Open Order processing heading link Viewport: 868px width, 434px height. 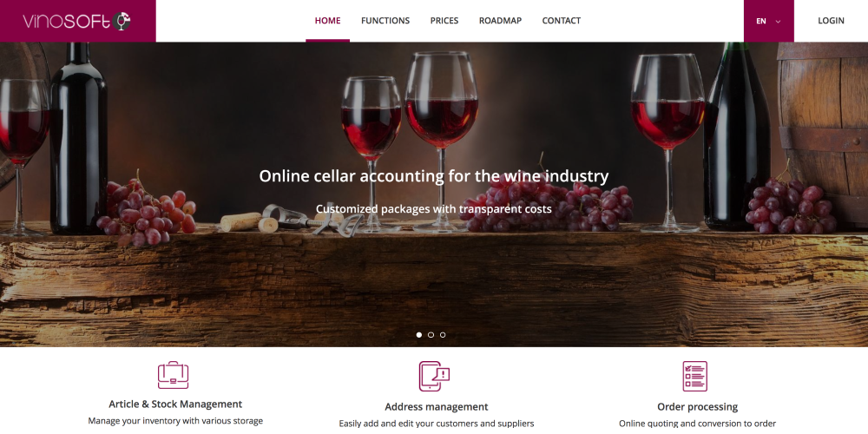(698, 407)
